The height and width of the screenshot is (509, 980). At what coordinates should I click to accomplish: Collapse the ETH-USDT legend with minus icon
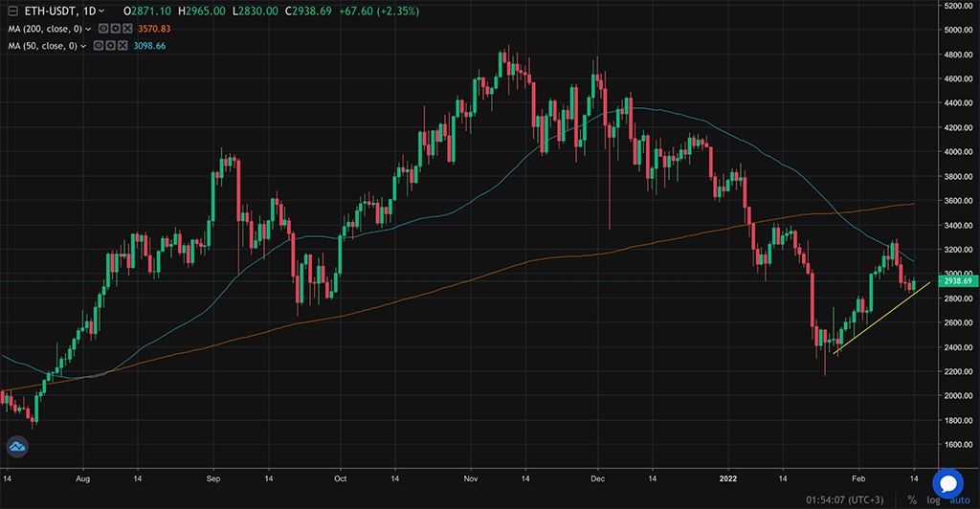[12, 11]
